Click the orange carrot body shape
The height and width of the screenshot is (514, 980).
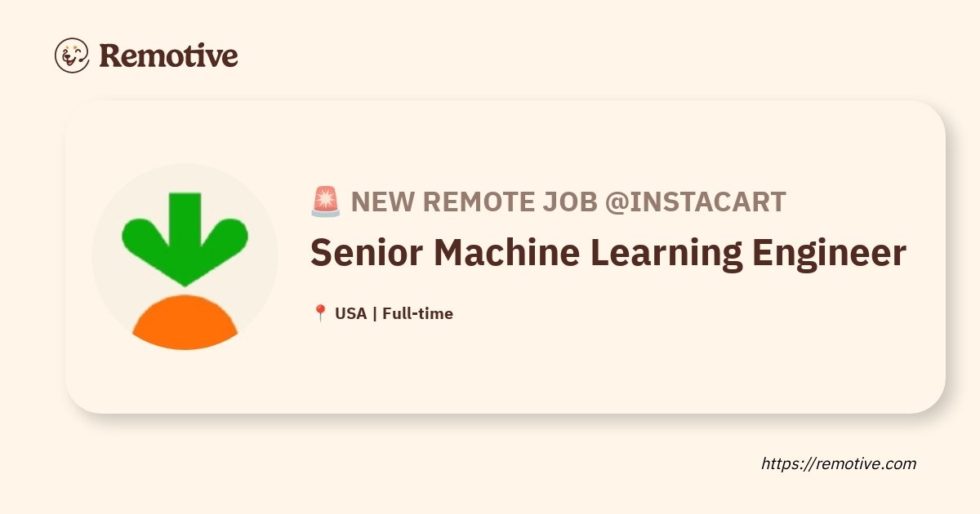click(185, 323)
